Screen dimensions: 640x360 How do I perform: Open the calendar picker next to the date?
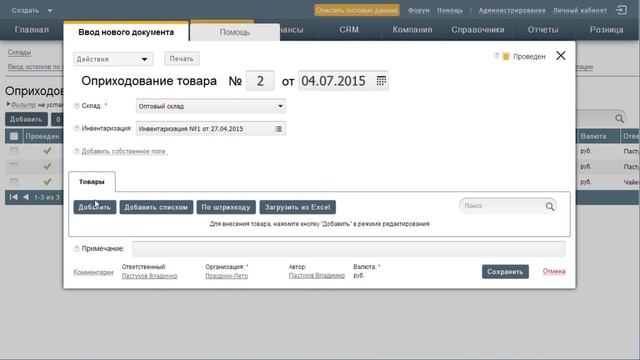(381, 80)
